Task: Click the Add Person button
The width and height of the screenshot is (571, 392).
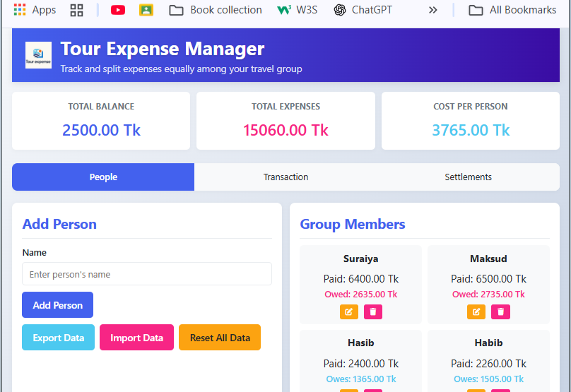Action: coord(57,305)
